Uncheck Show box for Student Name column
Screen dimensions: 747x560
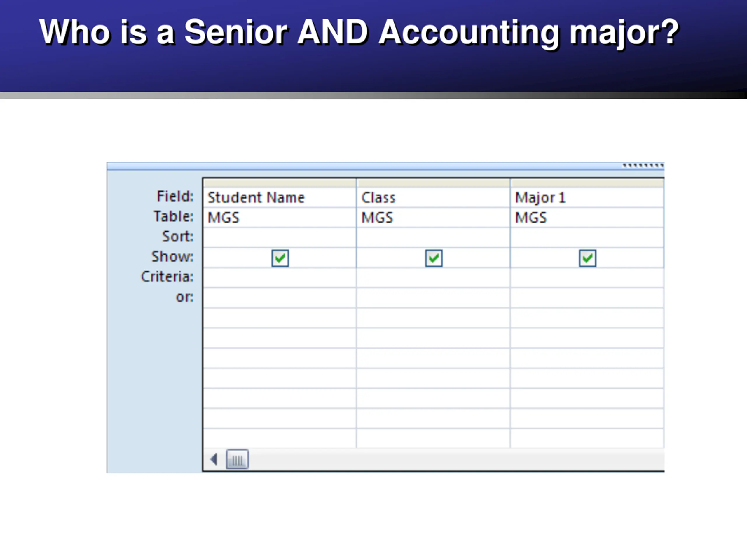(x=280, y=258)
